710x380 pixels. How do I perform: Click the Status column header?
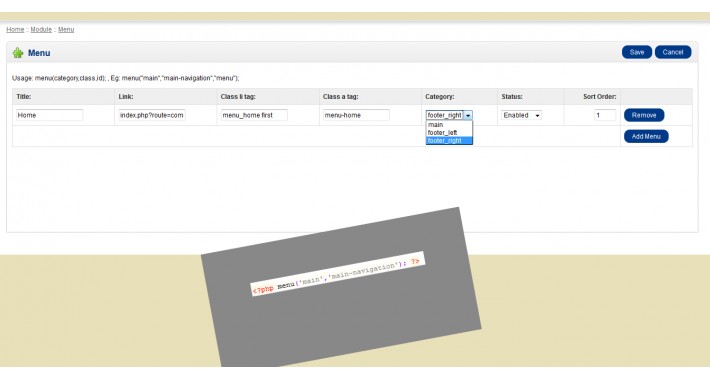click(x=512, y=96)
